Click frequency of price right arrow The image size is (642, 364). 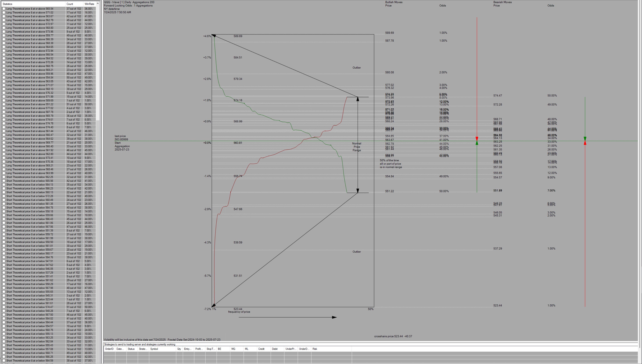pyautogui.click(x=334, y=317)
